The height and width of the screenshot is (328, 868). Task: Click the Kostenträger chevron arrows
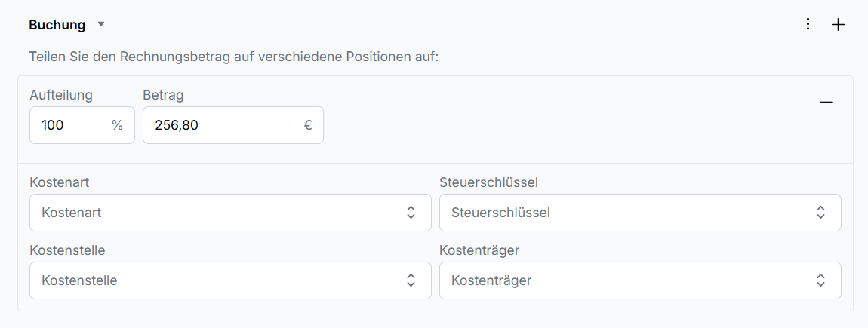coord(820,280)
